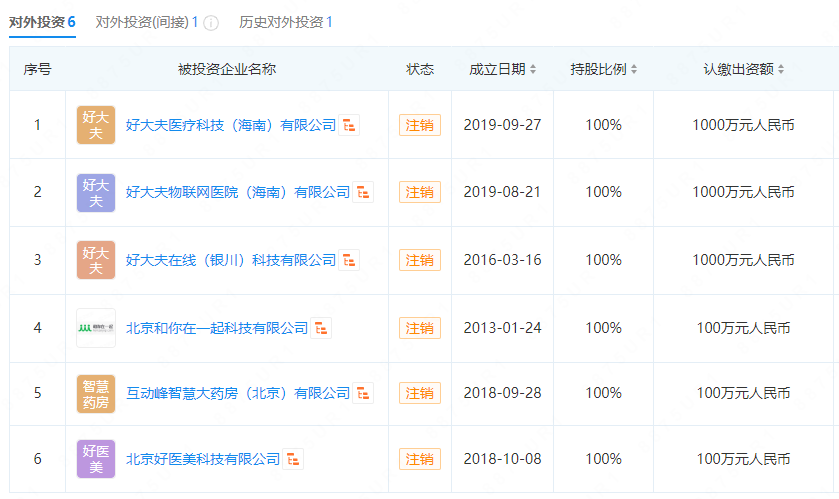Open equity chart icon for 北京和你在一起科技有限公司
The height and width of the screenshot is (499, 839).
(x=321, y=328)
